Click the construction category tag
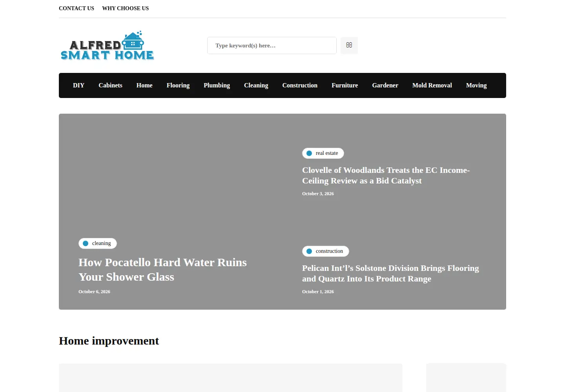565x392 pixels. click(x=326, y=251)
